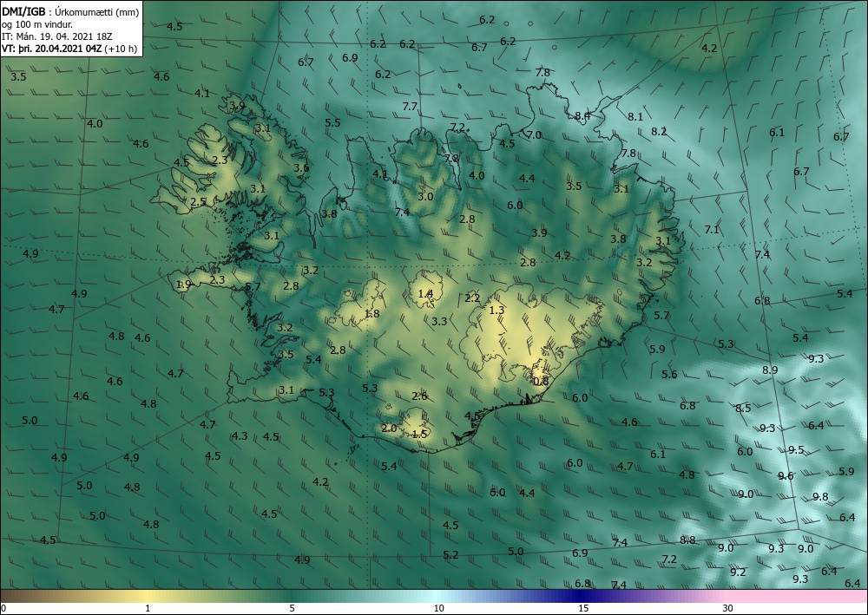Click the 3.3 value south of Hofsjökull
The height and width of the screenshot is (615, 868).
pyautogui.click(x=439, y=321)
